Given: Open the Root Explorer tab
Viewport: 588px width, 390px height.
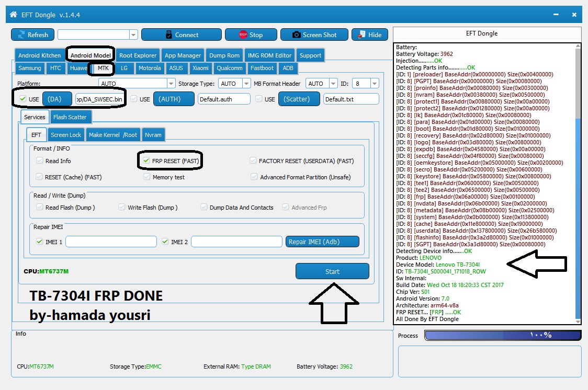Looking at the screenshot, I should click(x=138, y=55).
